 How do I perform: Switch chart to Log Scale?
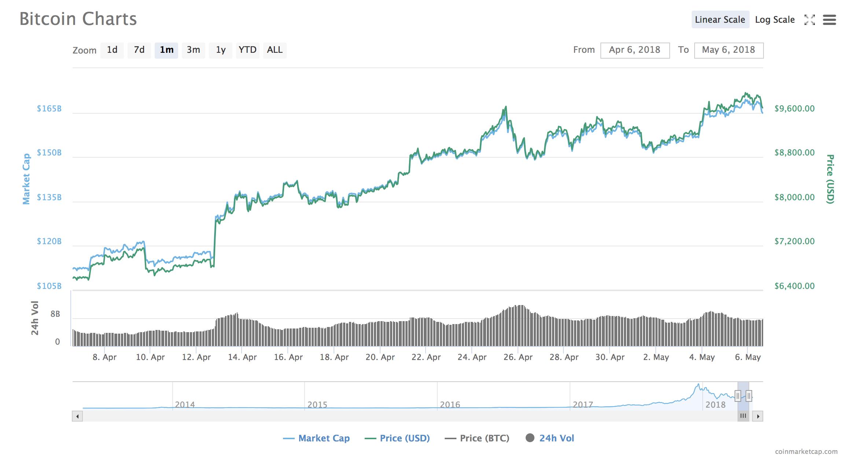click(x=775, y=20)
